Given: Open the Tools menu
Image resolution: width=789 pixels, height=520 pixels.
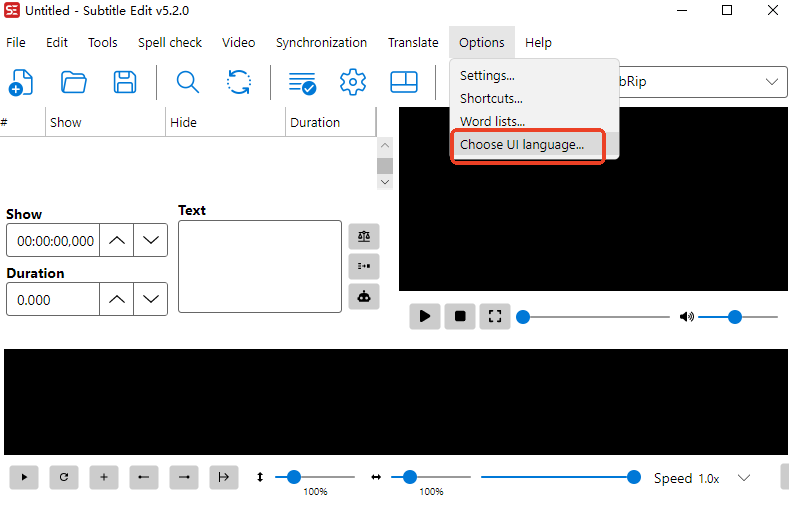Looking at the screenshot, I should click(103, 42).
